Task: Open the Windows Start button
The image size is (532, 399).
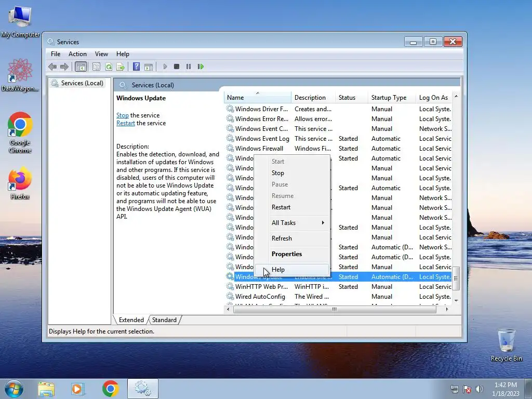Action: (14, 389)
